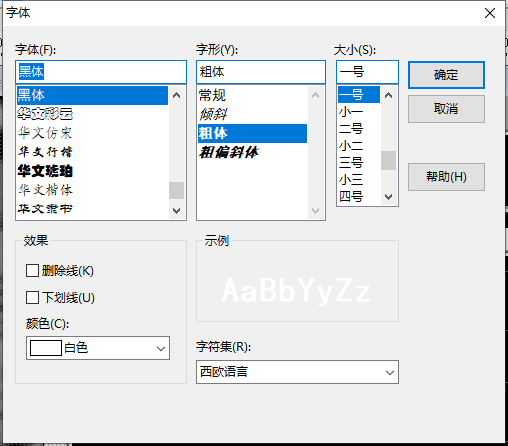Open the 颜色 color dropdown
Screen dimensions: 508x446
[x=98, y=348]
